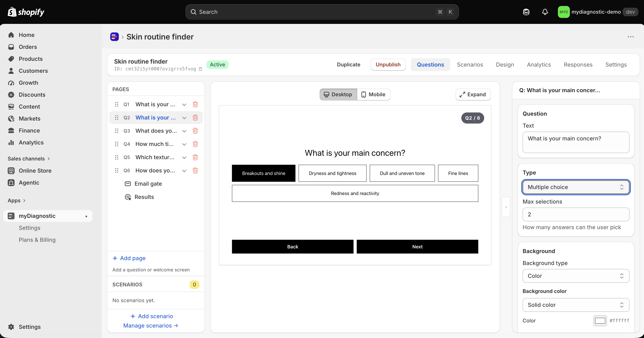The height and width of the screenshot is (338, 644).
Task: Click the Q2 drag handle dots
Action: (116, 118)
